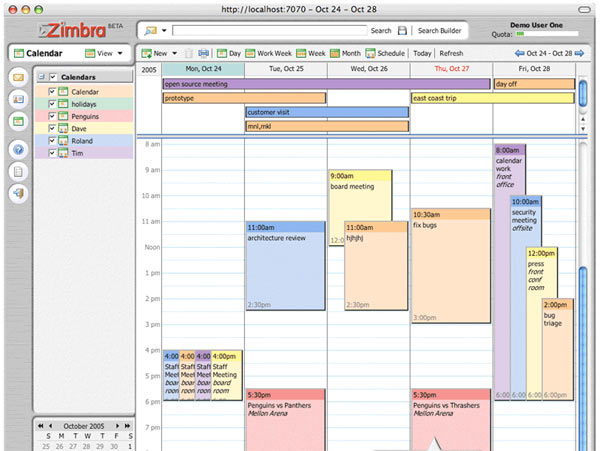
Task: Open the View dropdown menu
Action: [x=104, y=52]
